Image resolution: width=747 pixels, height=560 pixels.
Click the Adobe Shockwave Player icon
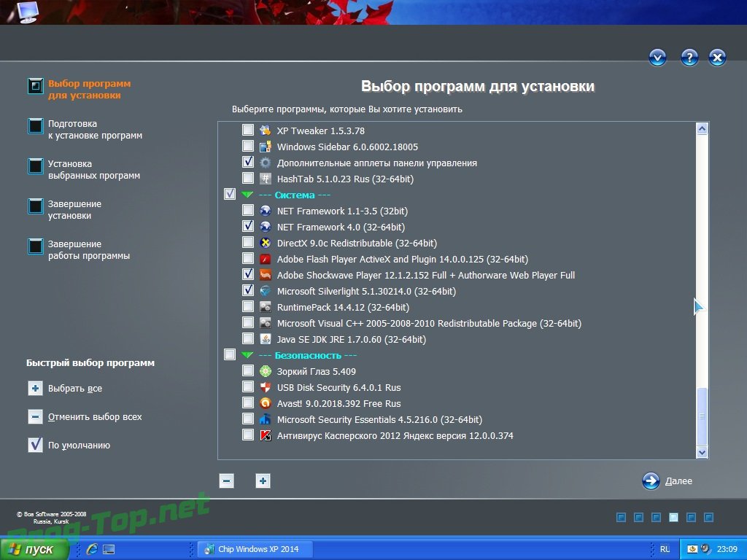coord(266,275)
